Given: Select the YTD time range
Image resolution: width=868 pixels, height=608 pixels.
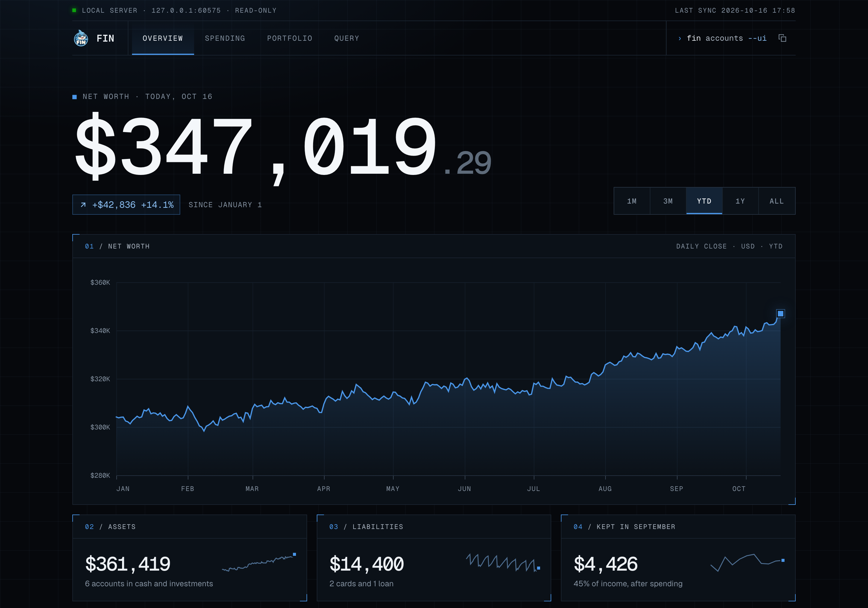Looking at the screenshot, I should coord(704,201).
